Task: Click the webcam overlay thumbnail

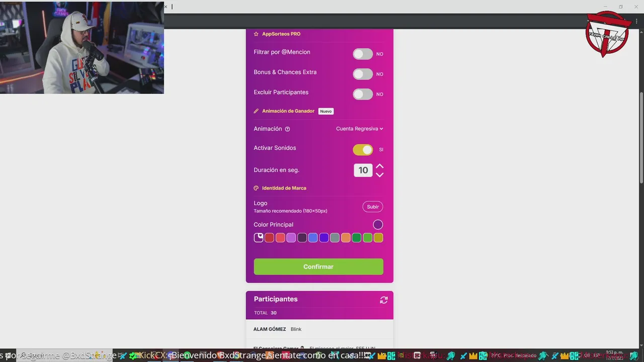Action: click(x=82, y=47)
